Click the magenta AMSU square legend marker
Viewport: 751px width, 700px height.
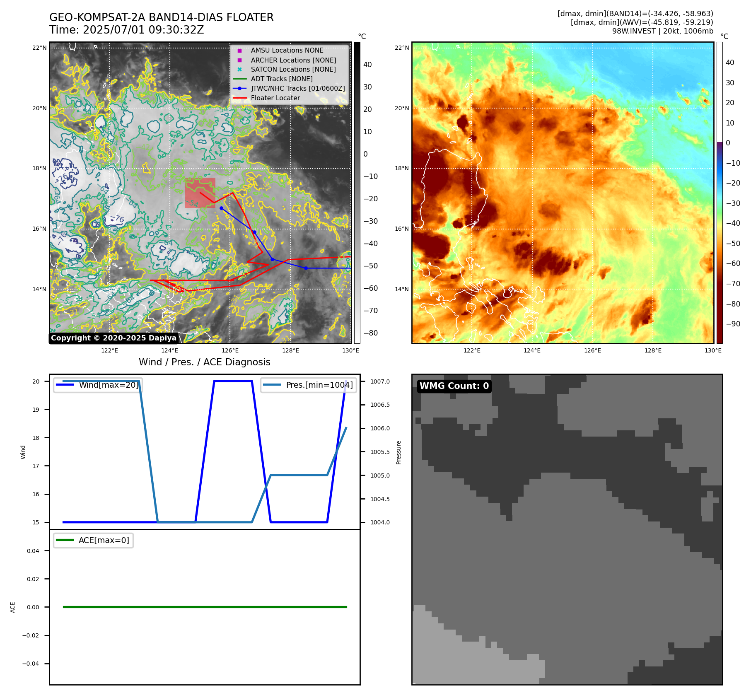[239, 51]
